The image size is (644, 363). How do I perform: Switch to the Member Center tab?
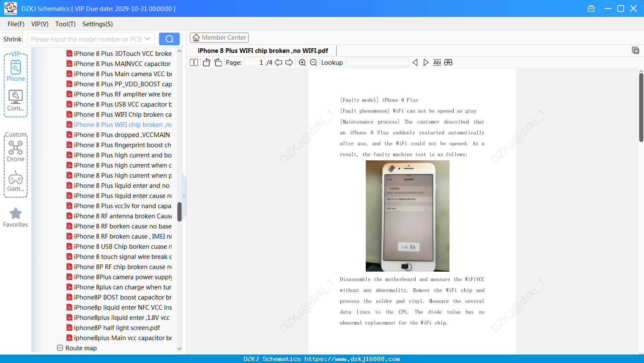click(x=219, y=38)
